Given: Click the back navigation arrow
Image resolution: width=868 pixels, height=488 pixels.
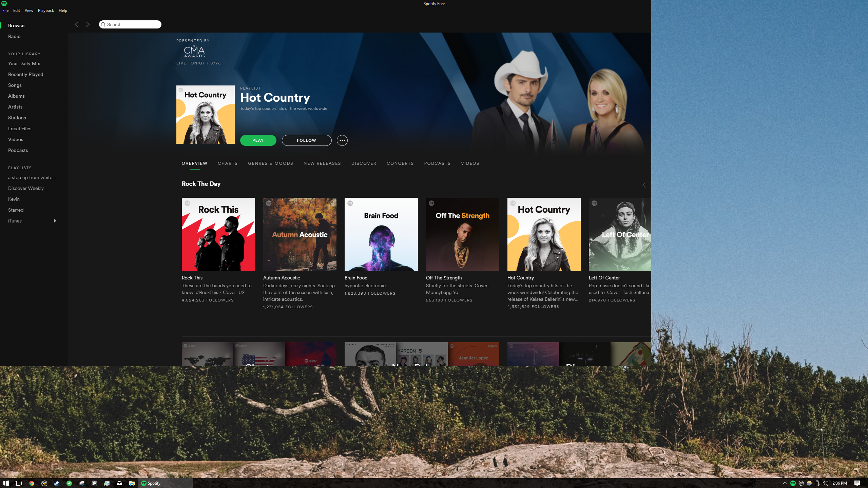Looking at the screenshot, I should (x=76, y=24).
